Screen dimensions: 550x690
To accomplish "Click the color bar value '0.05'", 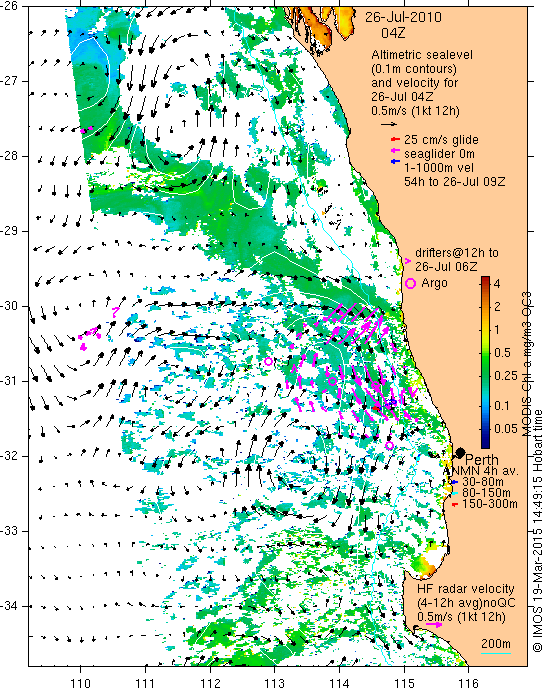I will click(506, 428).
